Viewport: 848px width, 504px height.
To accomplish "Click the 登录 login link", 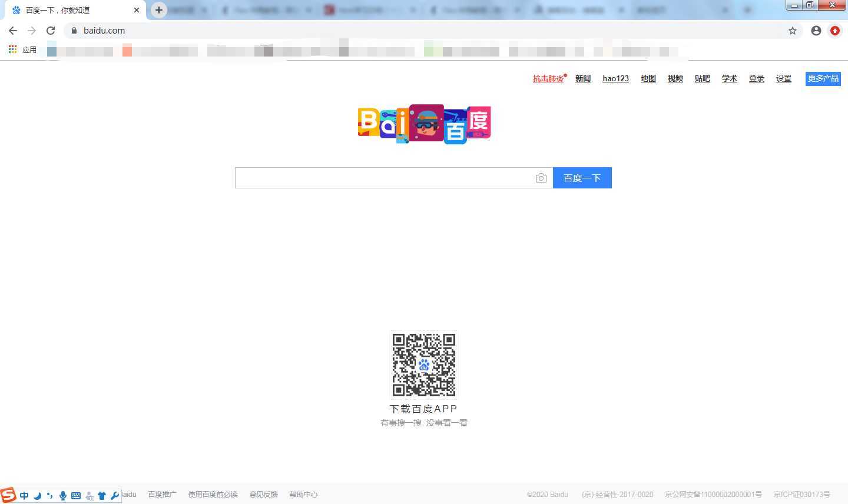I will pyautogui.click(x=757, y=78).
